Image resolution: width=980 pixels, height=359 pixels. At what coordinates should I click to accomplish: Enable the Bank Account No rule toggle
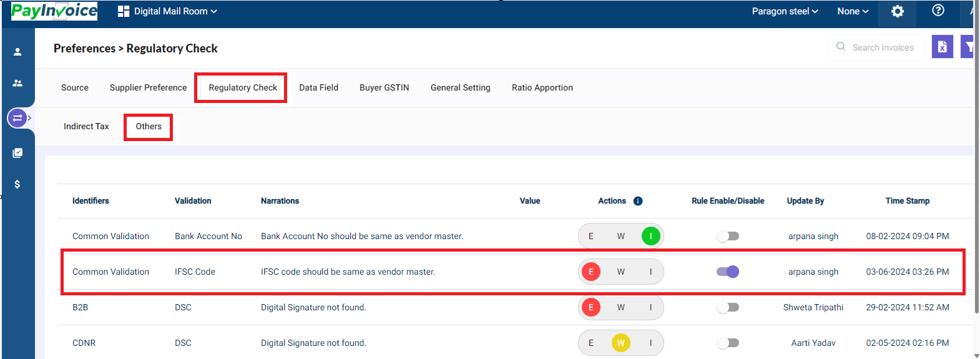click(728, 236)
